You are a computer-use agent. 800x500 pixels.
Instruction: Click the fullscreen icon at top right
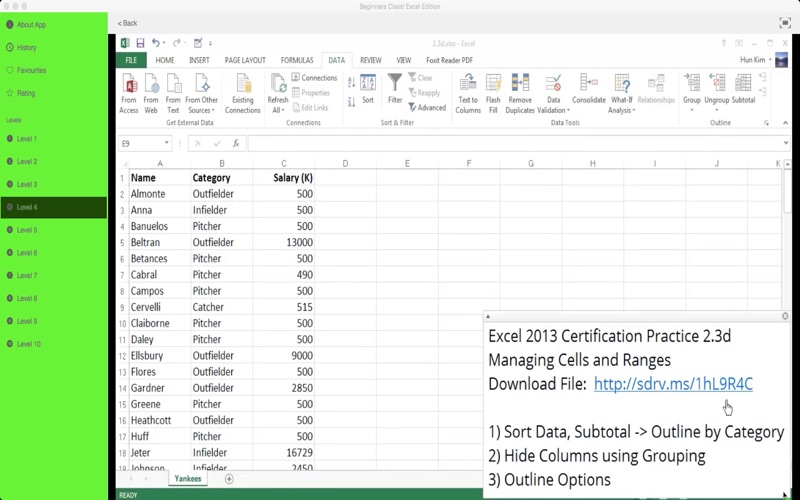tap(785, 22)
